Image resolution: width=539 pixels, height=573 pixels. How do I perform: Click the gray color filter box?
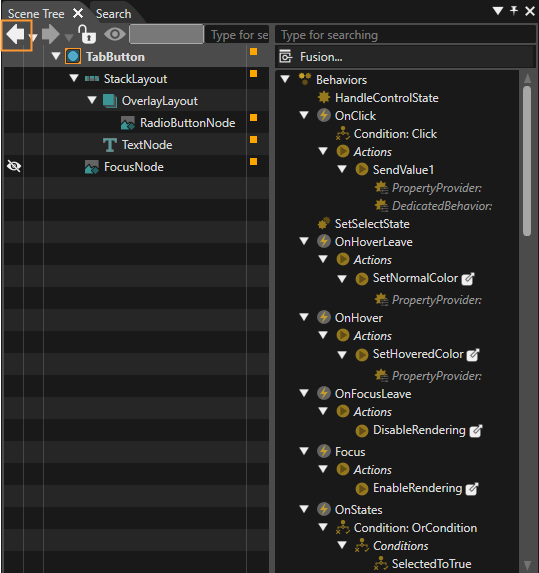click(x=167, y=34)
